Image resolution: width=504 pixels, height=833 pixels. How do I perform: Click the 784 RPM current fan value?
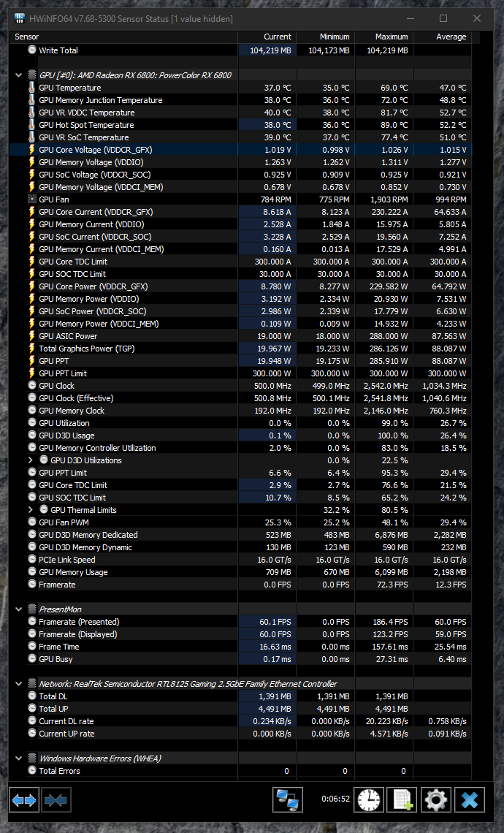275,199
